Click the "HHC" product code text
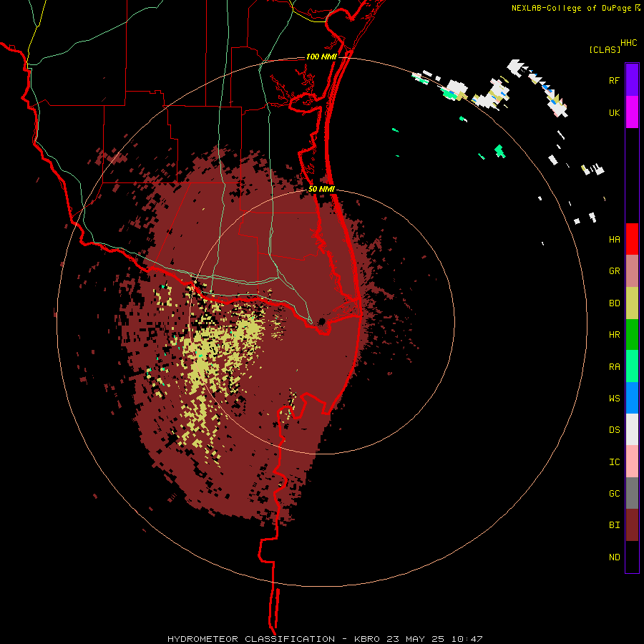Screen dimensions: 644x644 (629, 43)
